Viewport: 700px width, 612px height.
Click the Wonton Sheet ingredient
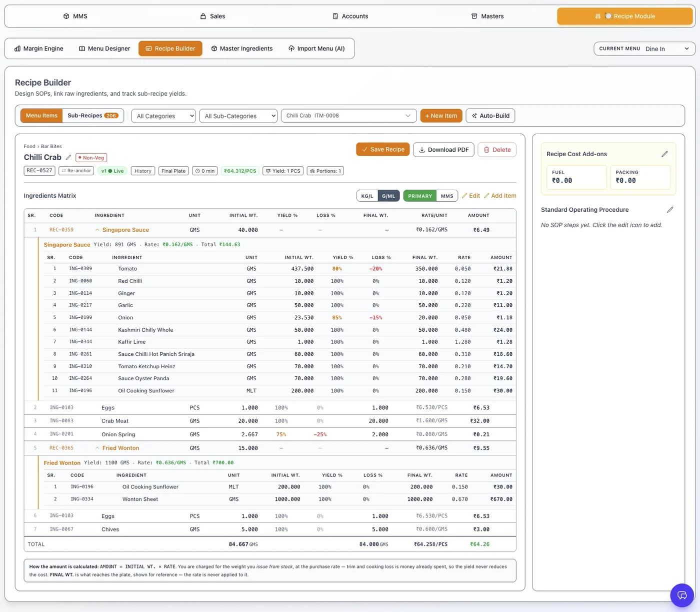pyautogui.click(x=140, y=499)
